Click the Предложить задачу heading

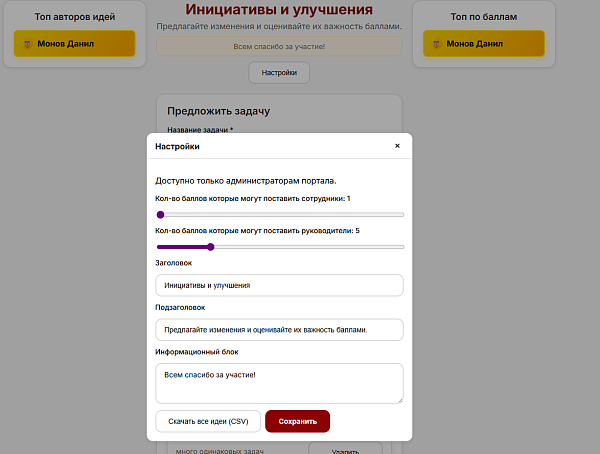218,111
